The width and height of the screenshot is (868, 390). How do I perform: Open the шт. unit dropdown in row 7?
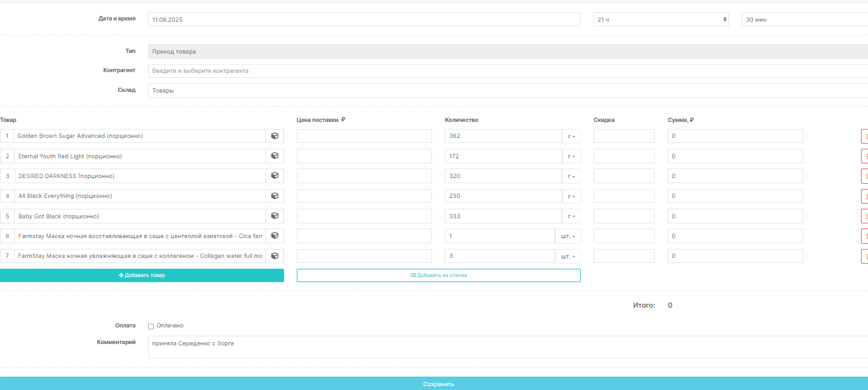coord(568,256)
